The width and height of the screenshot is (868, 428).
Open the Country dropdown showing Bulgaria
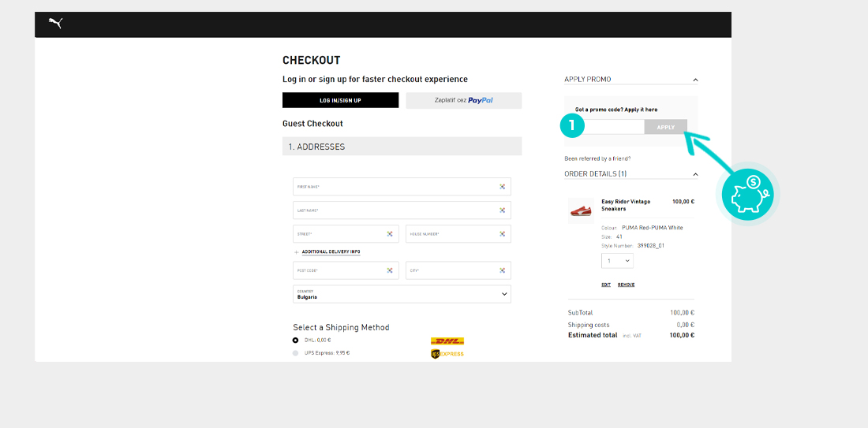pyautogui.click(x=402, y=294)
